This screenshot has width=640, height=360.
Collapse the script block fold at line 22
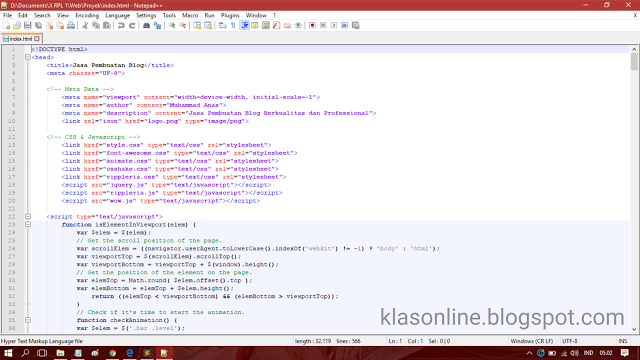28,216
